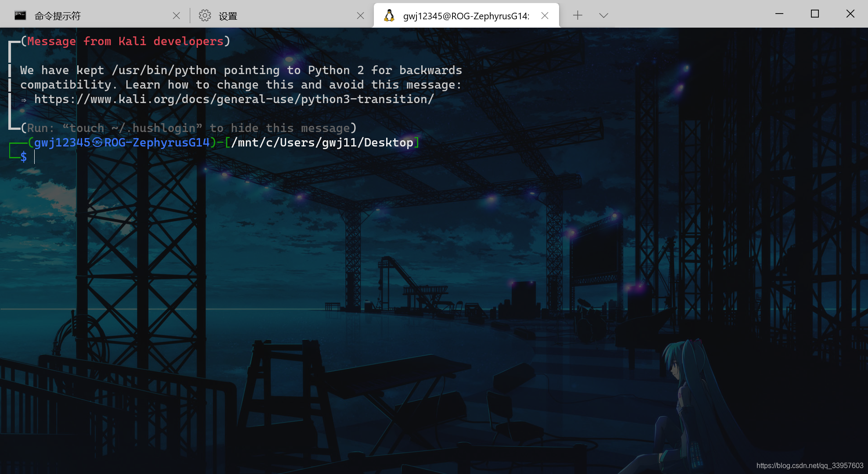Click the 'touch ~/.hushlogin' hint line
This screenshot has width=868, height=474.
(189, 128)
